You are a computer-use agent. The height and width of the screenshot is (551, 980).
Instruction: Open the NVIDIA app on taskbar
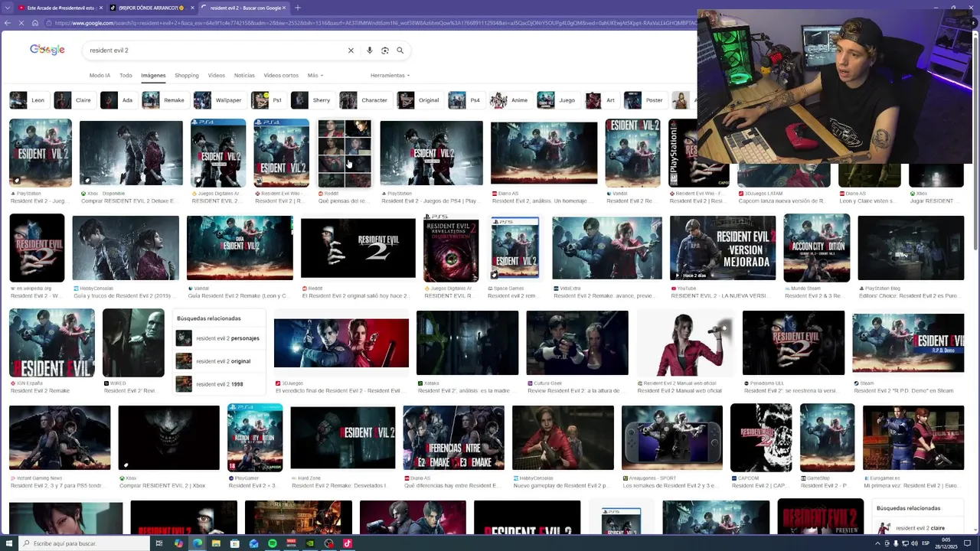pos(310,543)
